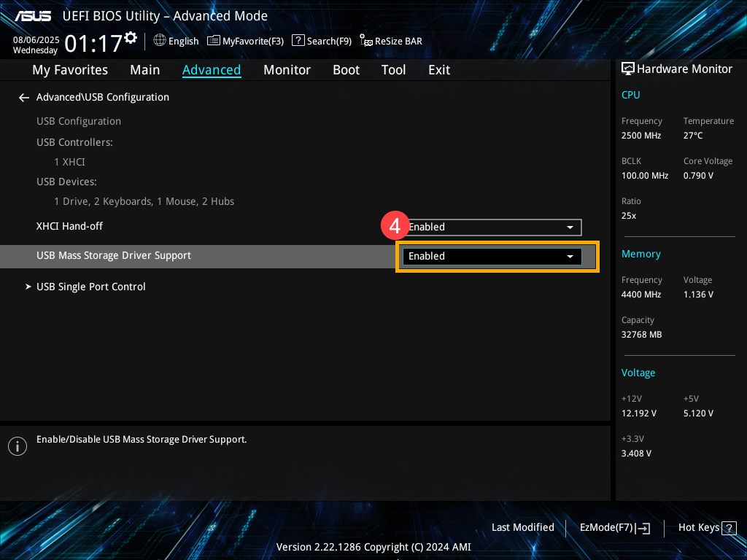Click CPU frequency value 2500 MHz
This screenshot has height=560, width=747.
(641, 136)
